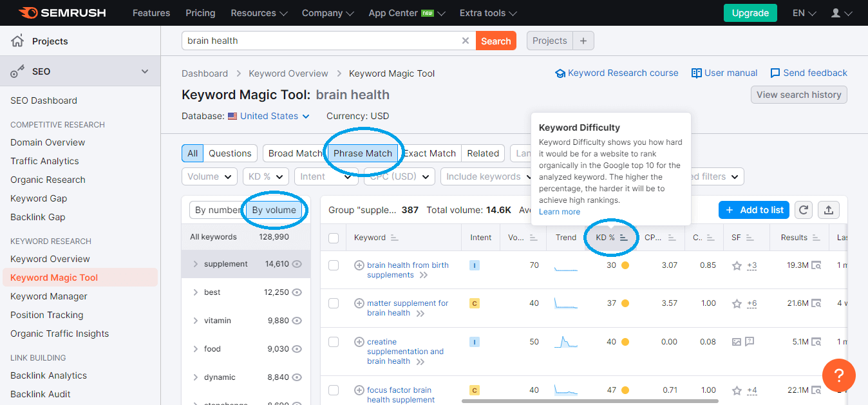Sort by the CPC column sort icon
This screenshot has width=868, height=405.
coord(672,238)
